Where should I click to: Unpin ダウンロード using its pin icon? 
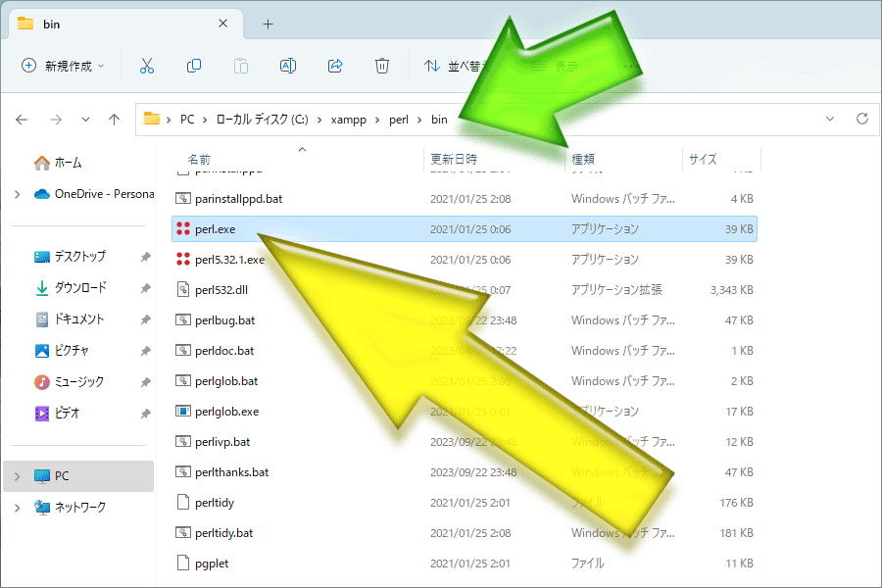click(146, 289)
